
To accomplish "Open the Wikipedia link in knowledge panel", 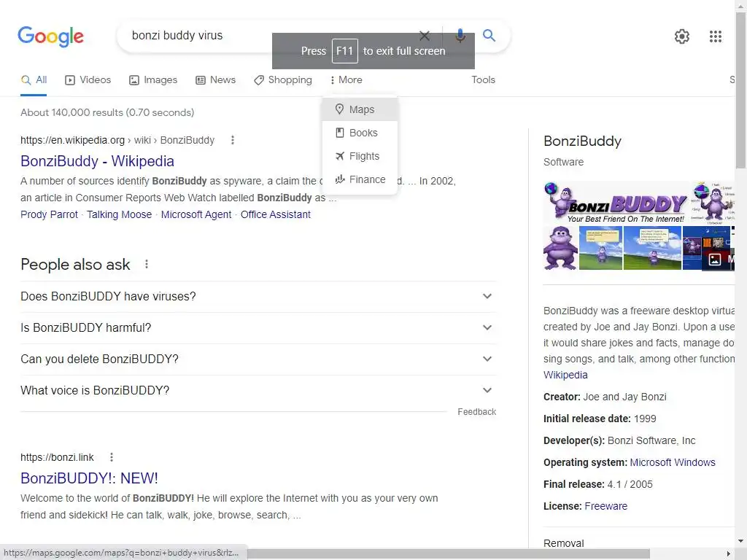I will [565, 376].
